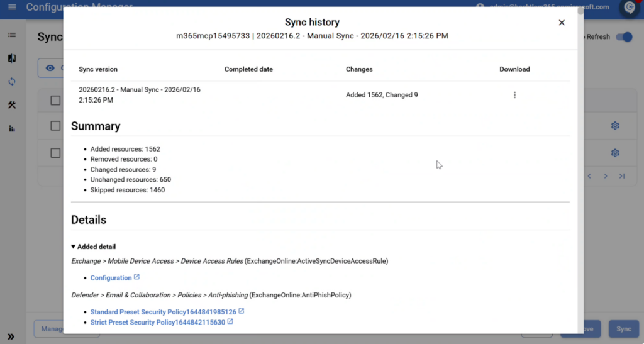The width and height of the screenshot is (644, 344).
Task: Open the compare icon in sidebar
Action: [x=12, y=58]
